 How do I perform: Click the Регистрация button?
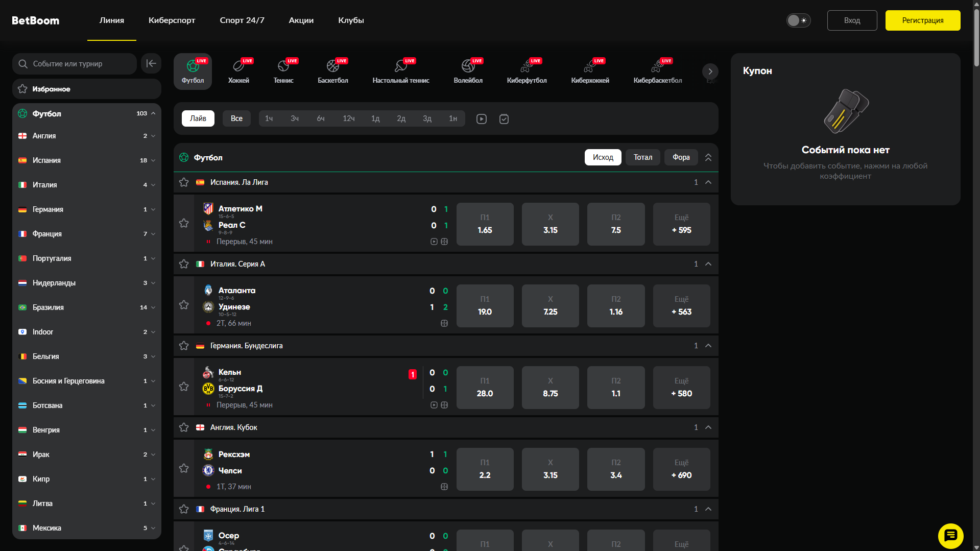point(922,20)
